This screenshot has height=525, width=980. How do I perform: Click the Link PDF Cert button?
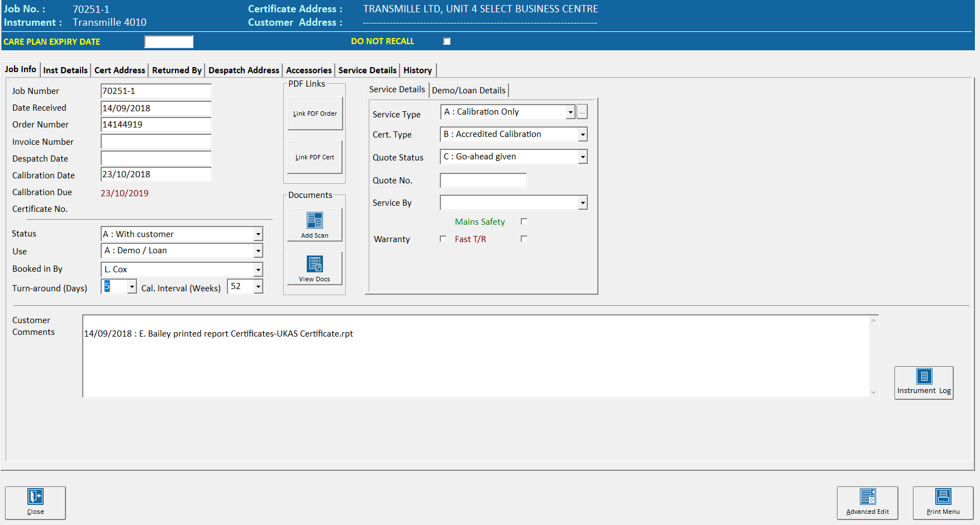[315, 157]
